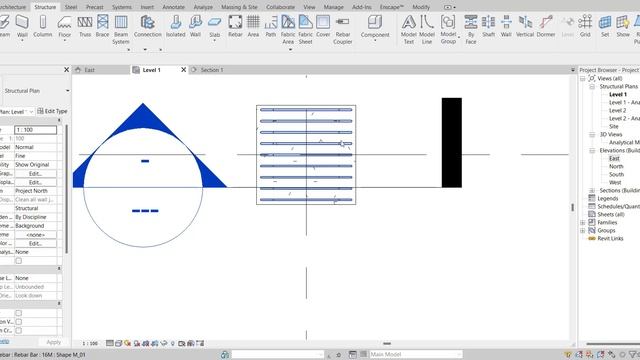Click the selection filter icon in status bar
The image size is (640, 360).
point(632,354)
